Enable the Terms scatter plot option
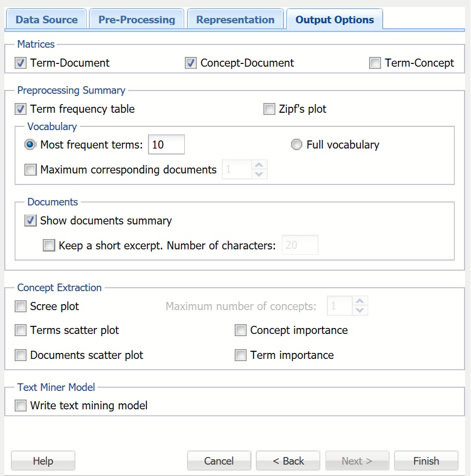The height and width of the screenshot is (476, 471). (x=21, y=330)
